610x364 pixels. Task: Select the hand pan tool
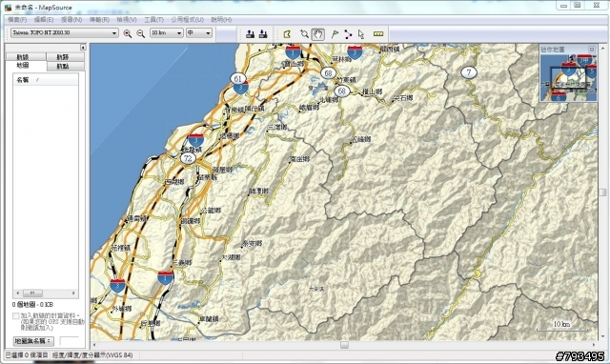317,34
